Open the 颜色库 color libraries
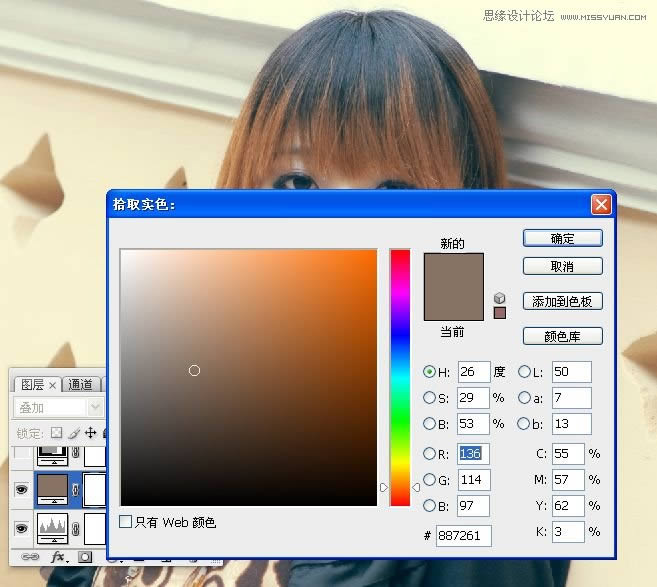657x587 pixels. coord(562,336)
